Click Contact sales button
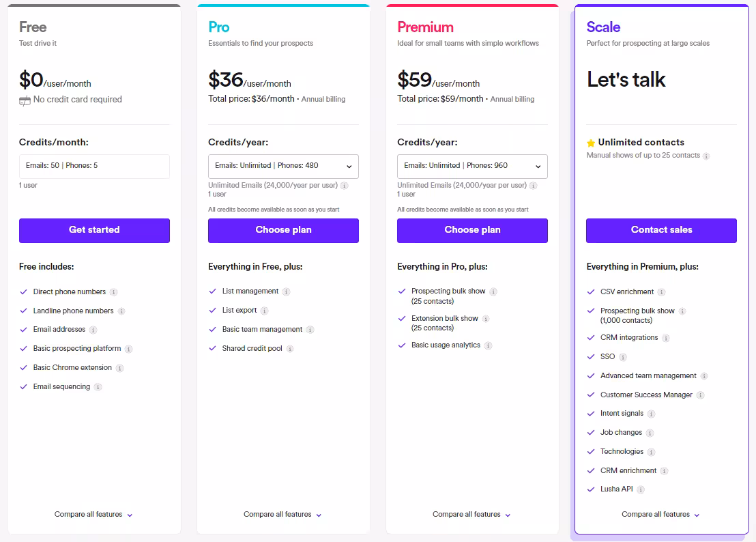The image size is (756, 542). tap(661, 230)
